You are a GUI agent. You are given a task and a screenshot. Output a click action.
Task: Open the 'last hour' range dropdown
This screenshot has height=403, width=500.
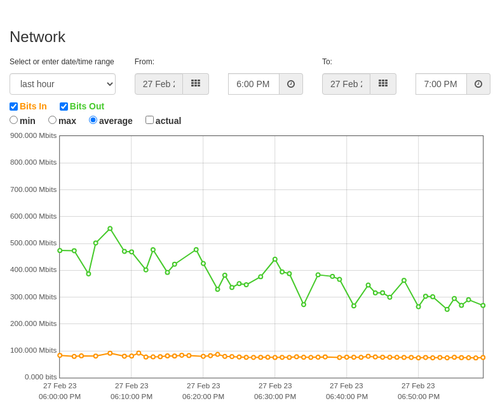(63, 84)
